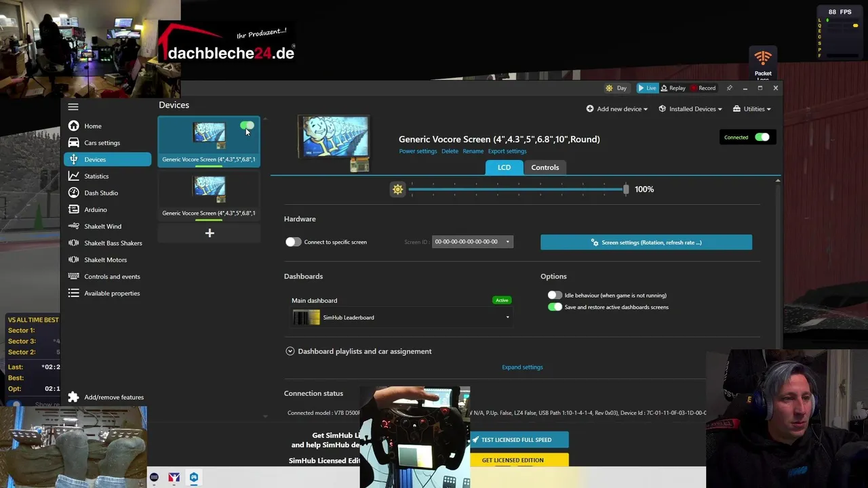Open ShakeIt Bass Shakers page
The height and width of the screenshot is (488, 868).
pyautogui.click(x=113, y=243)
